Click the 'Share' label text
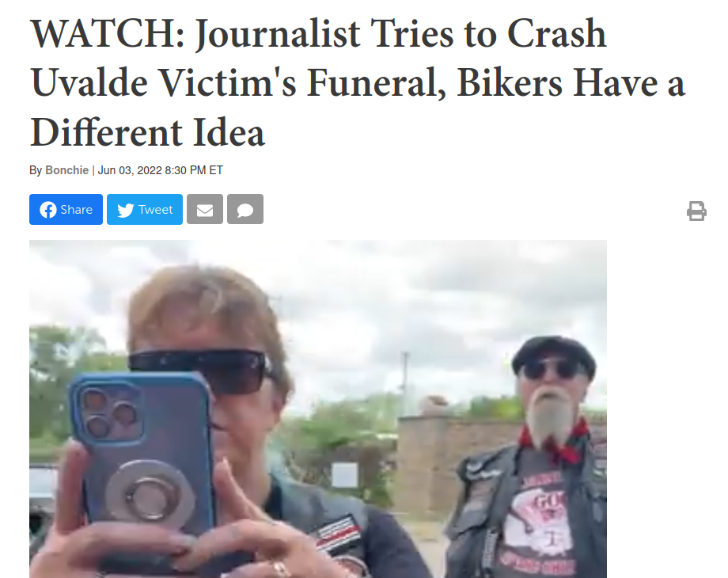This screenshot has width=728, height=578. pyautogui.click(x=77, y=210)
